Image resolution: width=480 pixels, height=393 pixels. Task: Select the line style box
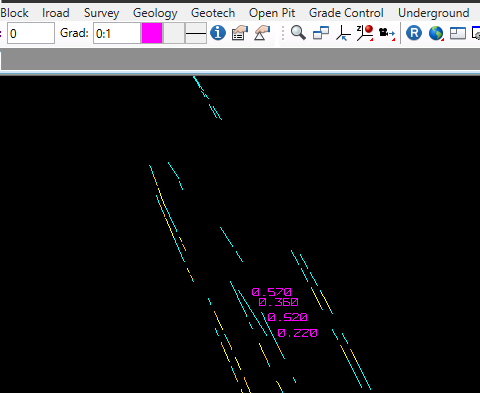click(196, 33)
